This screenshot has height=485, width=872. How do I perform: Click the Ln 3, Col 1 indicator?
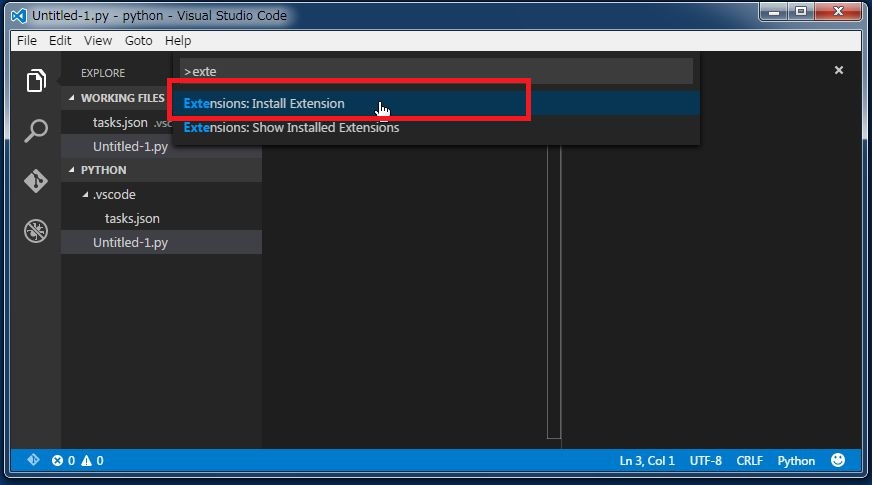coord(647,461)
